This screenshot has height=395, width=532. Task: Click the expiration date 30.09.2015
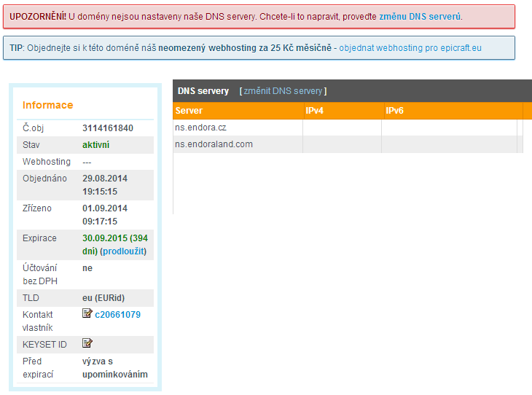(x=104, y=238)
